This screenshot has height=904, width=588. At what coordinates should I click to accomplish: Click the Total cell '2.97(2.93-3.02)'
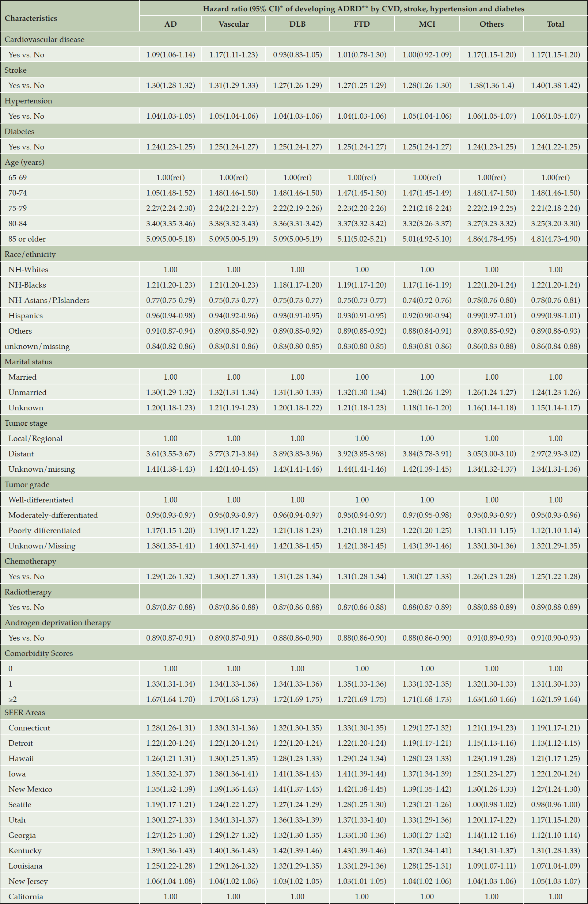coord(555,453)
